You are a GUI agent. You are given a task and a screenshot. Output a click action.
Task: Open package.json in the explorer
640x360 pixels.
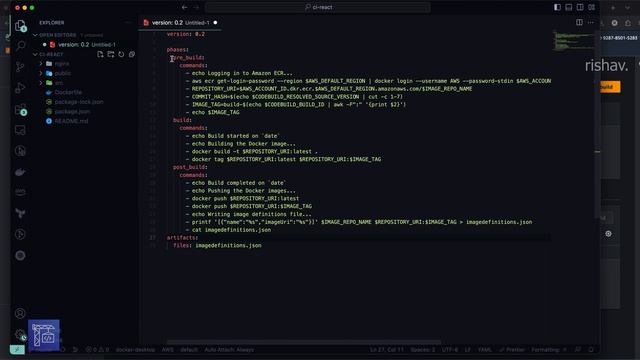72,111
